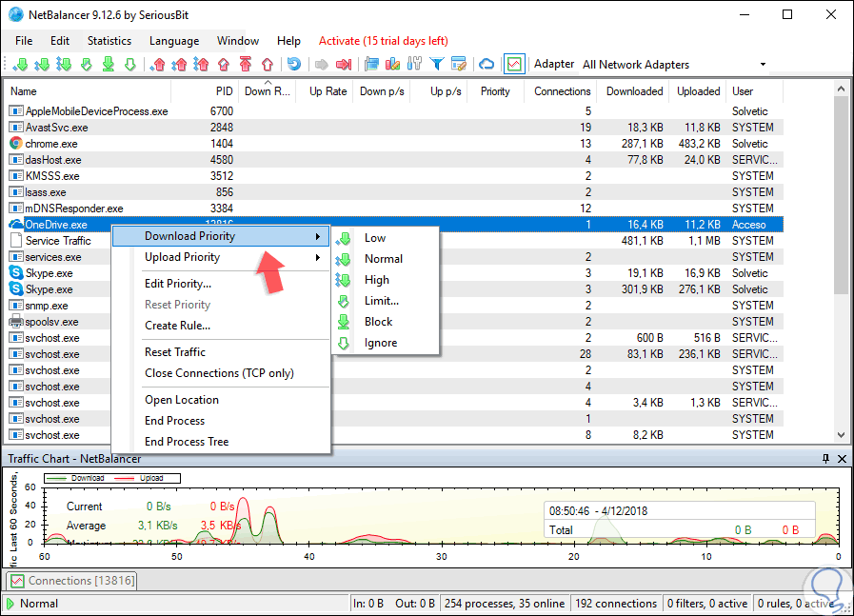Open the wrench tools icon in toolbar
The image size is (854, 616).
coord(414,65)
